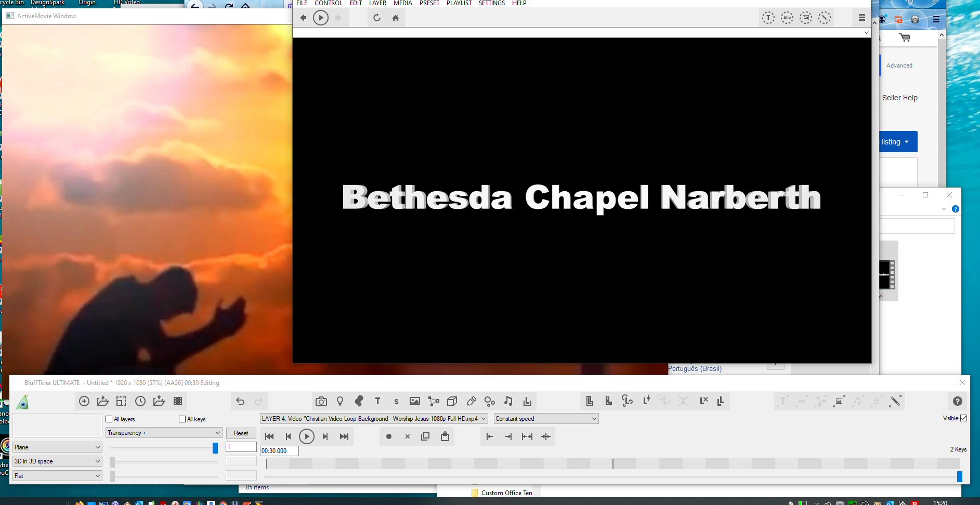Click the key marker on the timeline
This screenshot has height=505, width=980.
pos(613,463)
